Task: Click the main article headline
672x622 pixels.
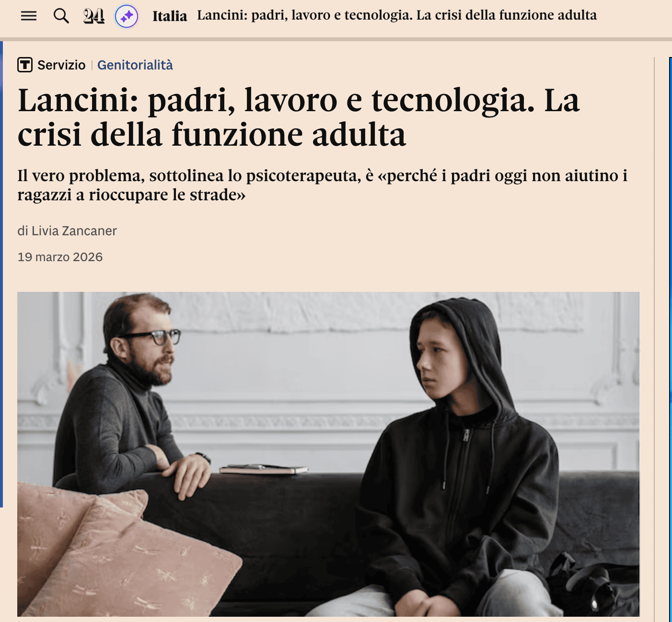Action: [299, 117]
